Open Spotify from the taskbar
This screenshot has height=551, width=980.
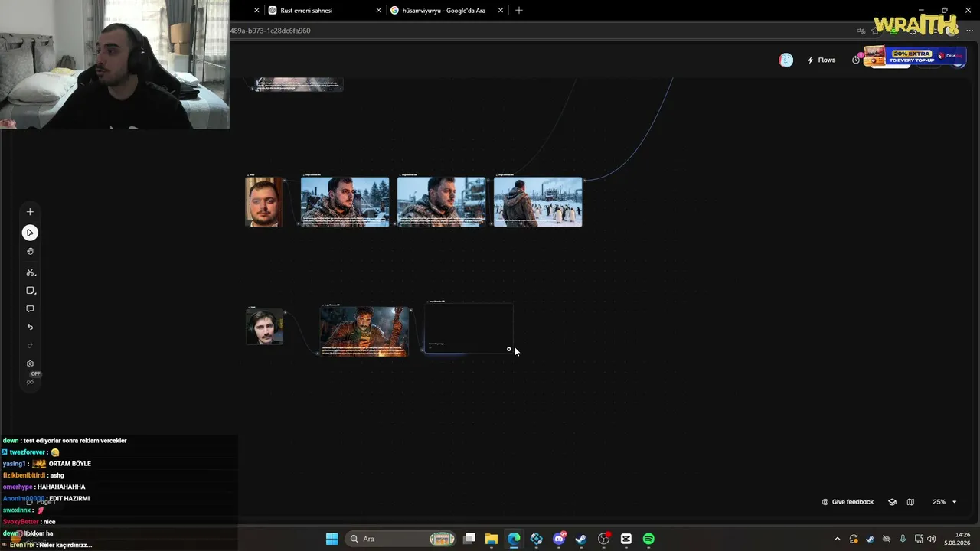point(648,539)
